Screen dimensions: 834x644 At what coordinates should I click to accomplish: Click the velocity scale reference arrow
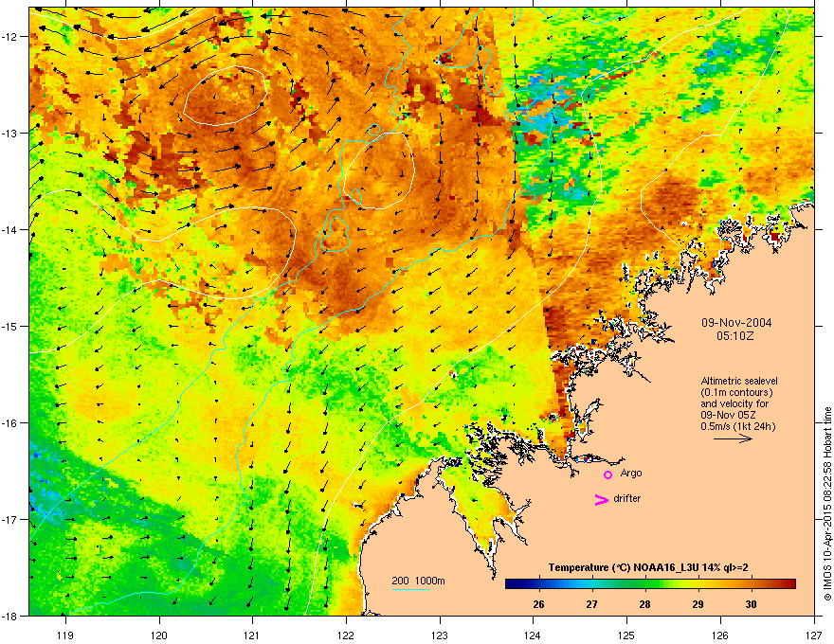(x=733, y=438)
